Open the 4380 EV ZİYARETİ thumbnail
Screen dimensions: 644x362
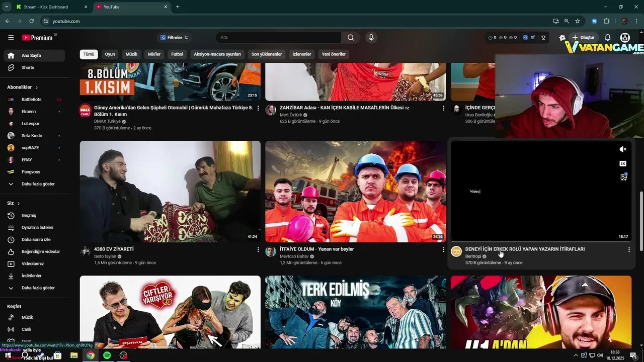(170, 192)
